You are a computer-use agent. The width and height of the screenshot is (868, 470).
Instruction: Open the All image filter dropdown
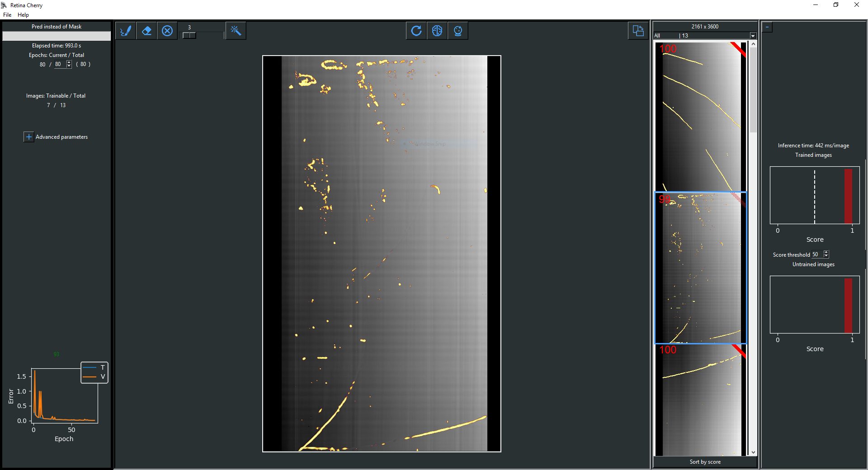(x=753, y=36)
